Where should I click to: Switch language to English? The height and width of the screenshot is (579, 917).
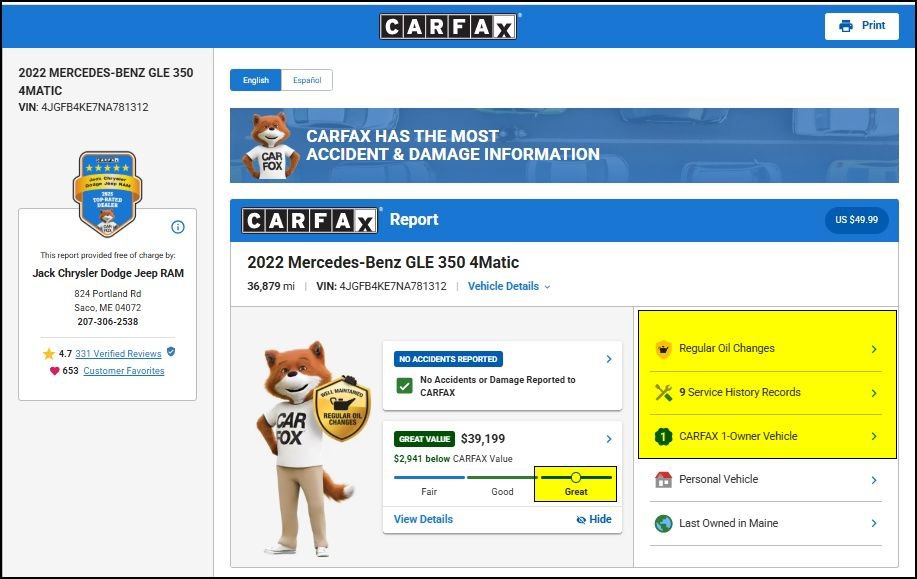256,80
